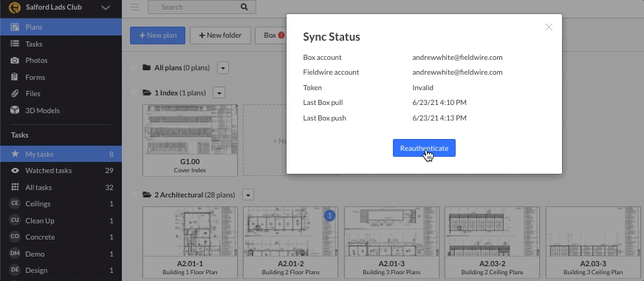Tick the 1 Index folder checkbox

click(134, 92)
